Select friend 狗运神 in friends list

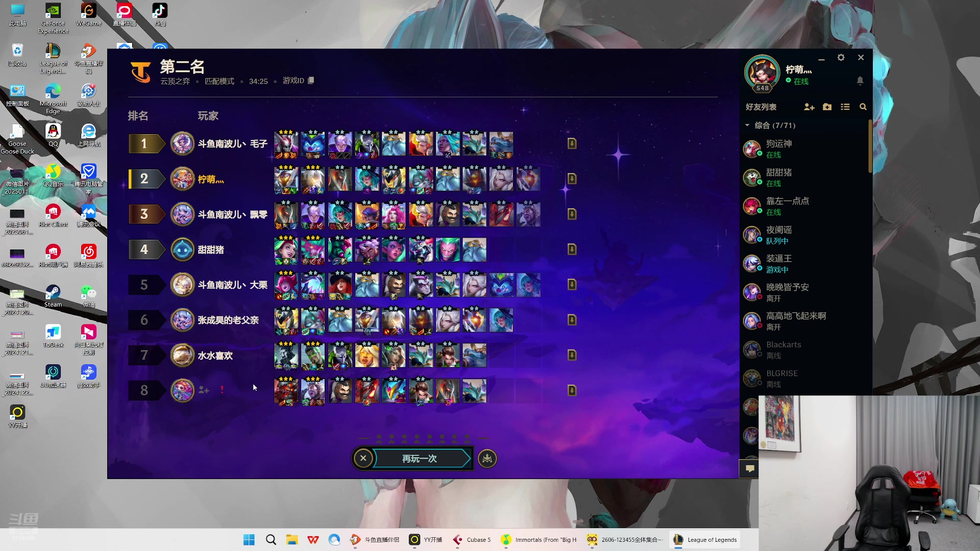pos(804,148)
